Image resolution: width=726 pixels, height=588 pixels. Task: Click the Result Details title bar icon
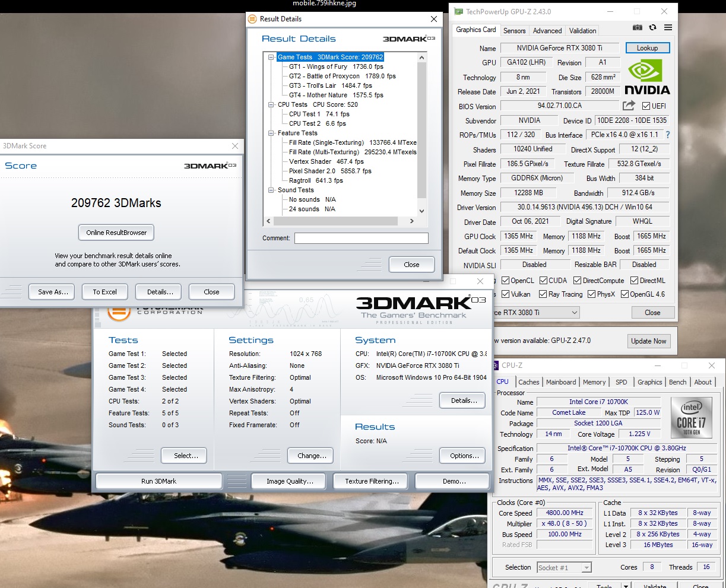coord(252,19)
